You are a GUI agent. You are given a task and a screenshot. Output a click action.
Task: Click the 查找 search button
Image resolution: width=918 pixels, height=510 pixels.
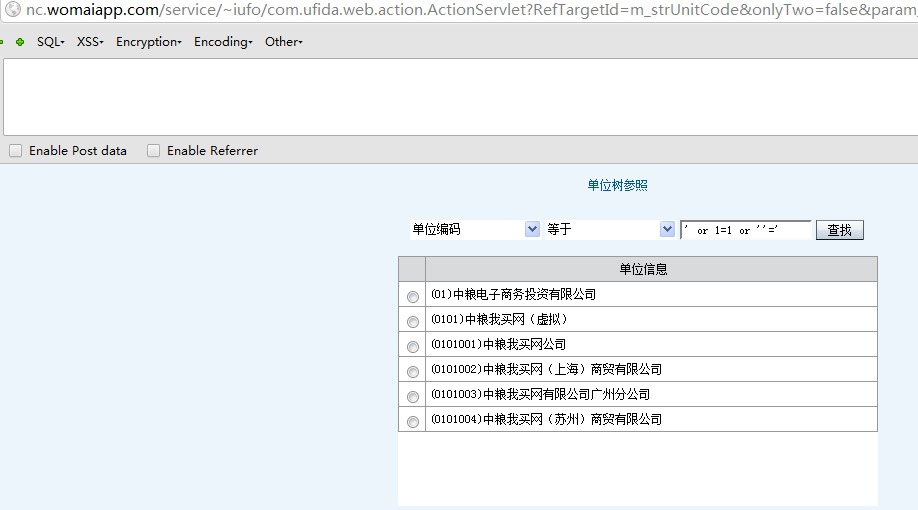(840, 230)
